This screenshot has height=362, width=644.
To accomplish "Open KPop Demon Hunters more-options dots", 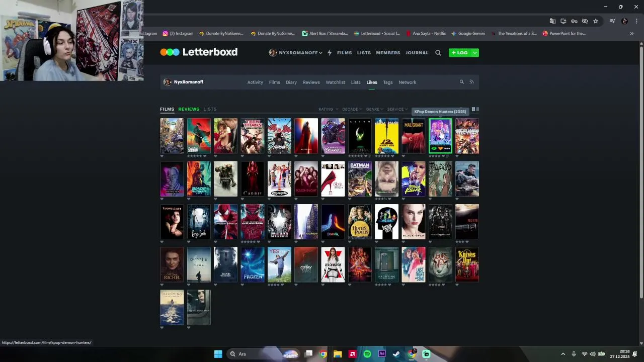I will 447,149.
